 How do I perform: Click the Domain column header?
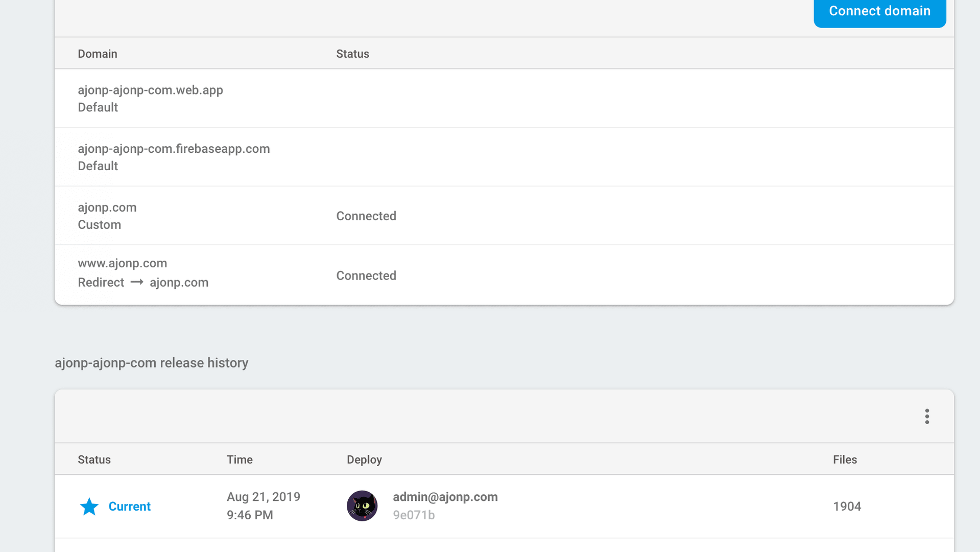point(98,54)
